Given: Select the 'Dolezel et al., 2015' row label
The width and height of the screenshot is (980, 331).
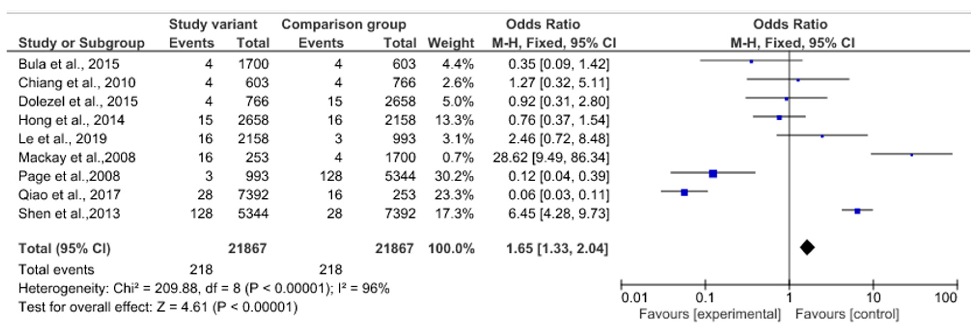Looking at the screenshot, I should point(78,101).
